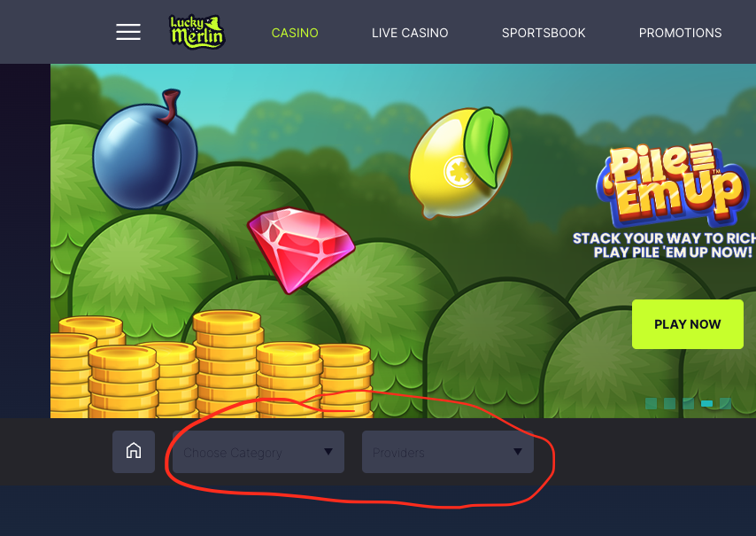
Task: Click the stacked gold coins in banner
Action: click(212, 367)
